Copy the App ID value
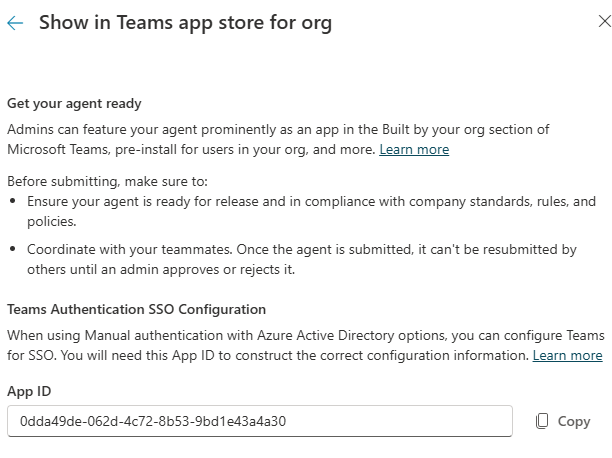Viewport: 612px width, 458px height. [563, 421]
